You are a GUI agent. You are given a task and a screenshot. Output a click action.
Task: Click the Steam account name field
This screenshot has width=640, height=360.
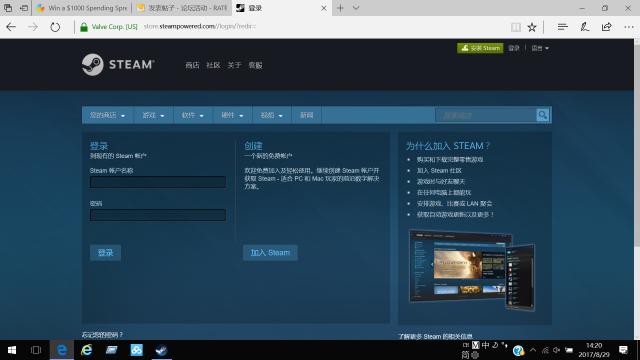coord(158,182)
